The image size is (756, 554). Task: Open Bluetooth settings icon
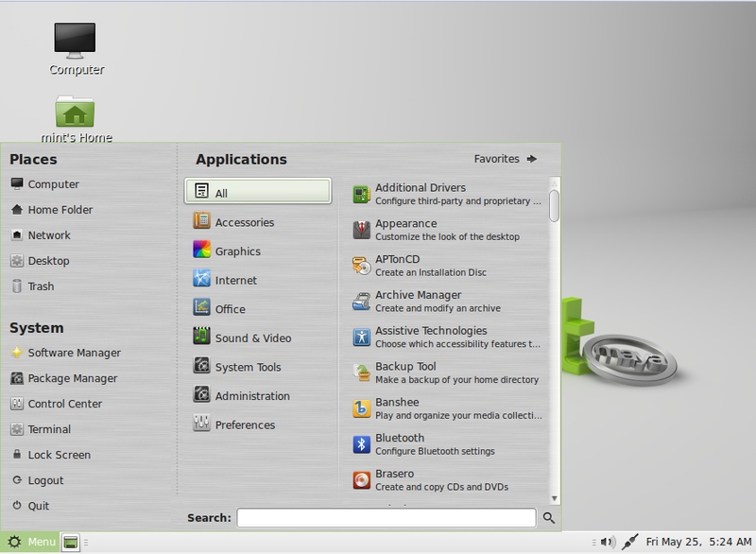point(361,444)
